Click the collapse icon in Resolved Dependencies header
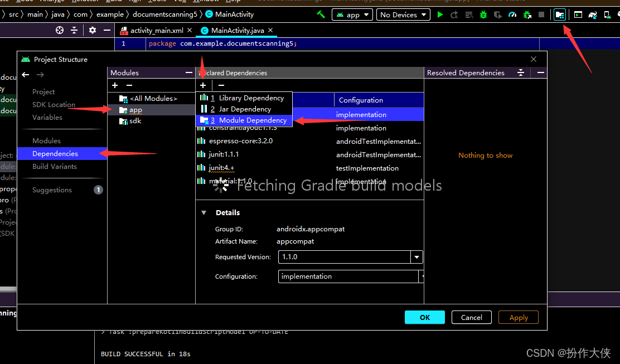The image size is (620, 364). pyautogui.click(x=521, y=72)
